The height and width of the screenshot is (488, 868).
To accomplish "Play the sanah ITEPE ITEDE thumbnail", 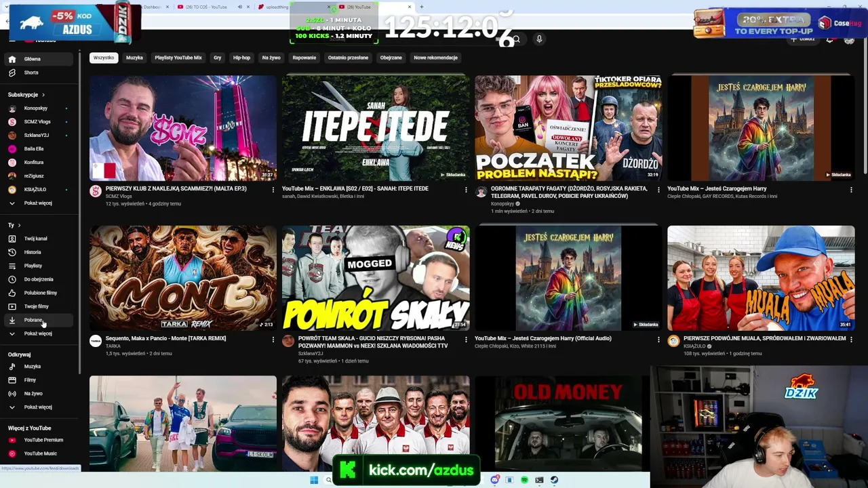I will 376,128.
